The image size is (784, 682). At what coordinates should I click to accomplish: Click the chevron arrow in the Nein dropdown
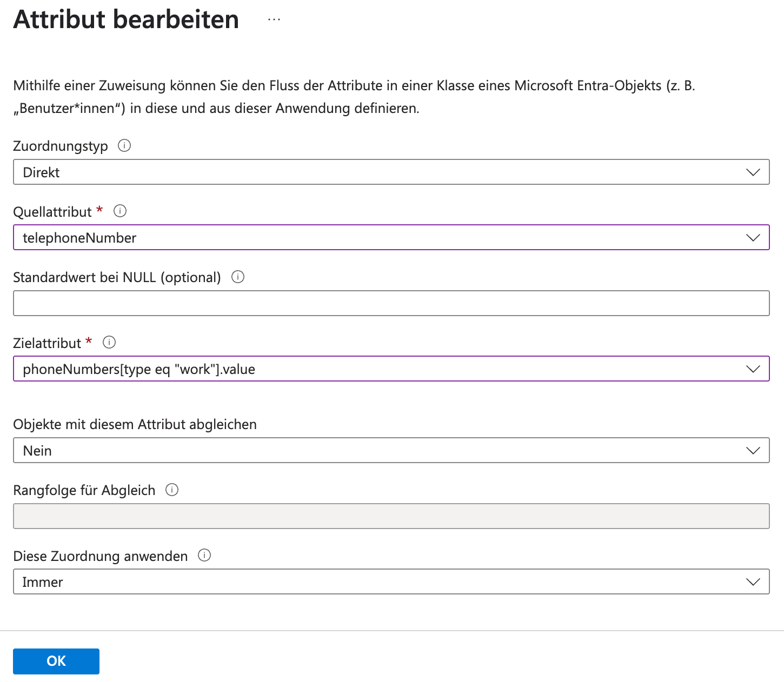[753, 451]
